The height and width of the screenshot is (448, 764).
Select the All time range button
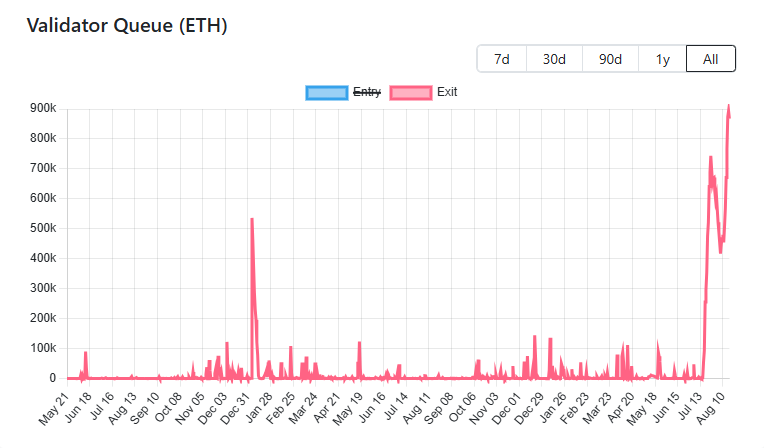point(711,59)
